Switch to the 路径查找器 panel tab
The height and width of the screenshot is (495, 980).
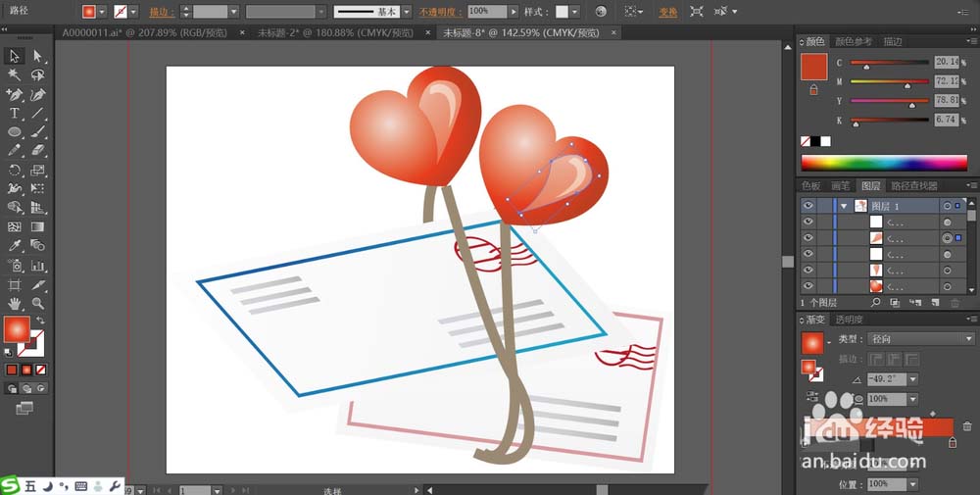(x=913, y=185)
